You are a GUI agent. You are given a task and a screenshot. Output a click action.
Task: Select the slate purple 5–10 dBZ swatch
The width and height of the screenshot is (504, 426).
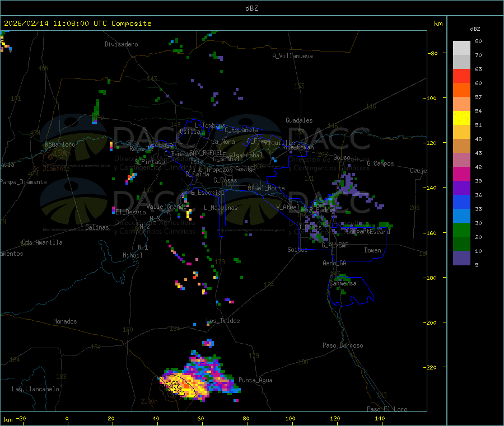point(461,258)
